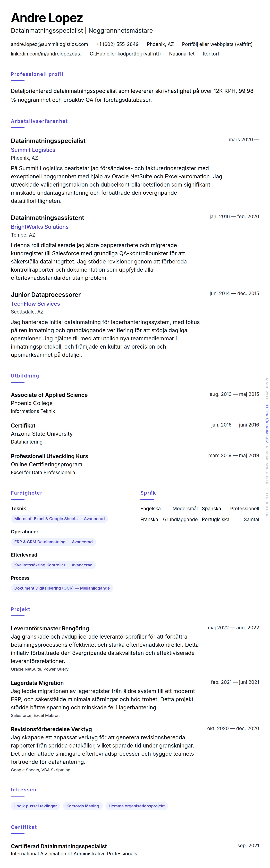Click the Korsords lösning interest tag
The height and width of the screenshot is (868, 270).
[x=82, y=806]
